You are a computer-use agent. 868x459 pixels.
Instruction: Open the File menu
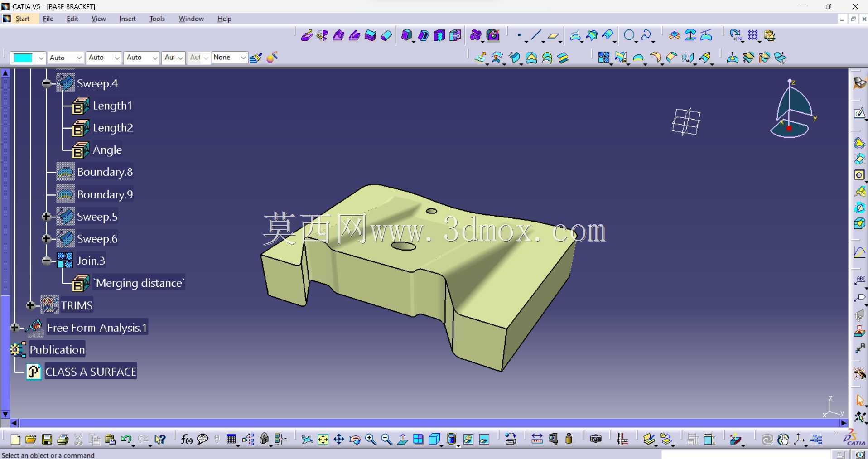pyautogui.click(x=48, y=19)
